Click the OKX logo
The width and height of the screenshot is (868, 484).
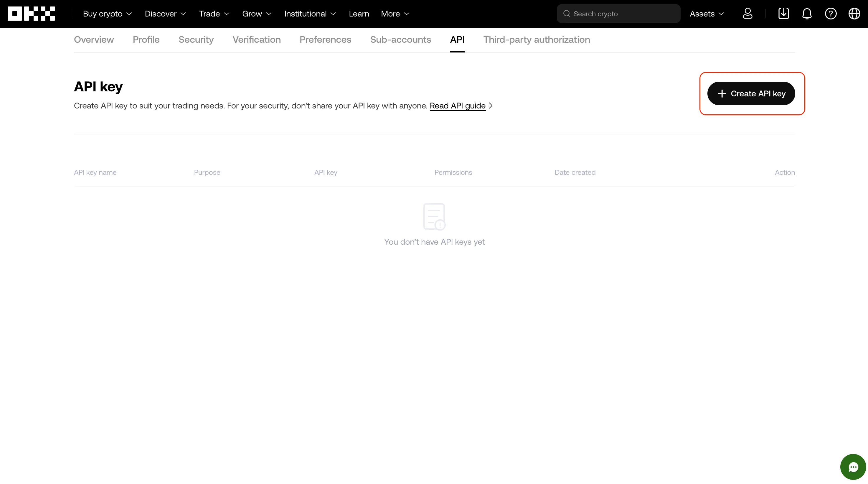(31, 14)
